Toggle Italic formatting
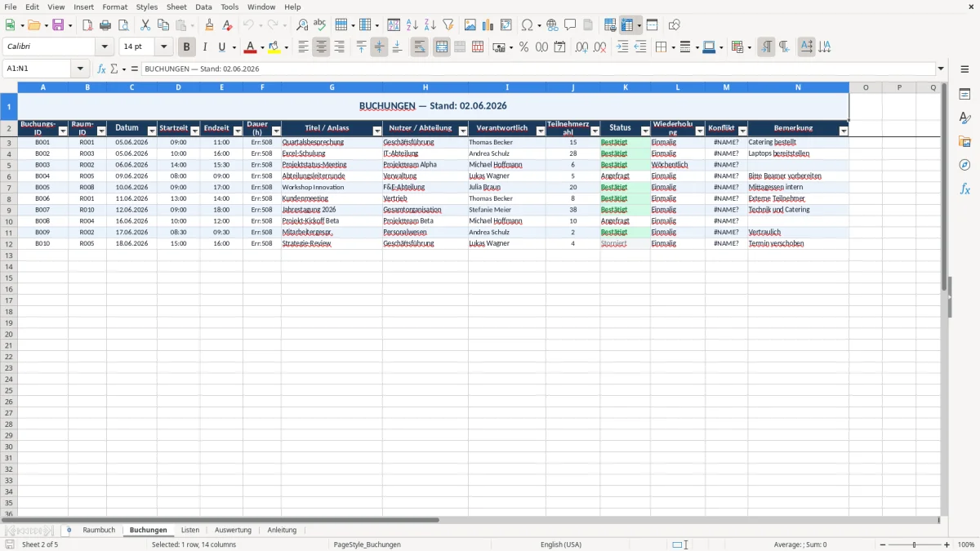The width and height of the screenshot is (980, 551). [204, 47]
